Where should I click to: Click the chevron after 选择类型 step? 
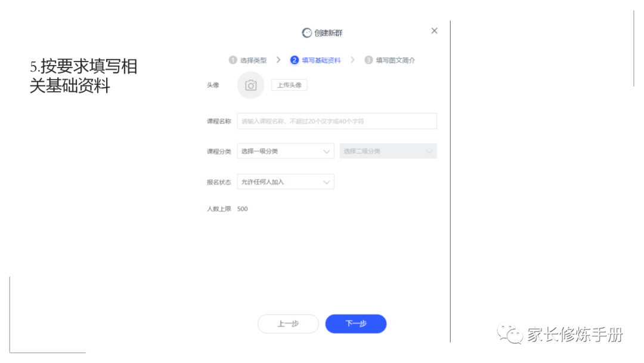tap(278, 60)
